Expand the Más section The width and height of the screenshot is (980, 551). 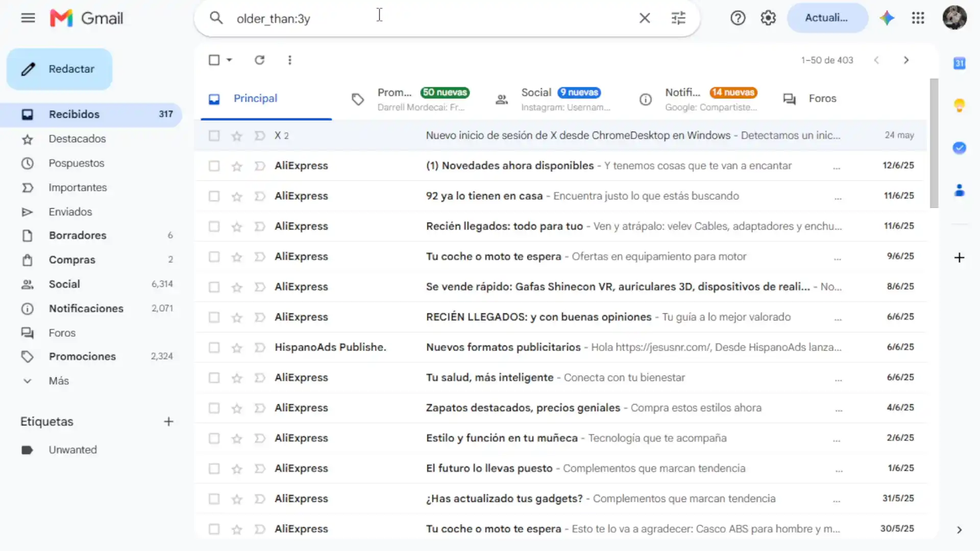coord(91,381)
